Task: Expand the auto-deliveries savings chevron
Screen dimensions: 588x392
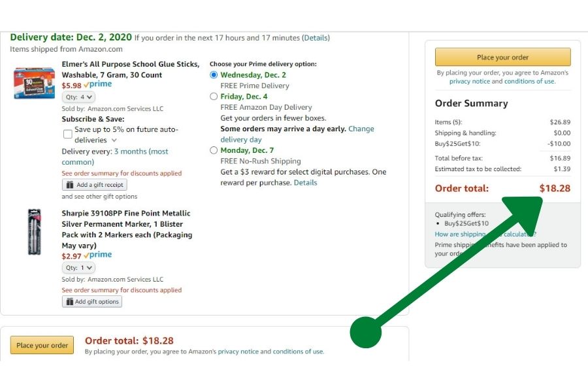Action: coord(114,140)
